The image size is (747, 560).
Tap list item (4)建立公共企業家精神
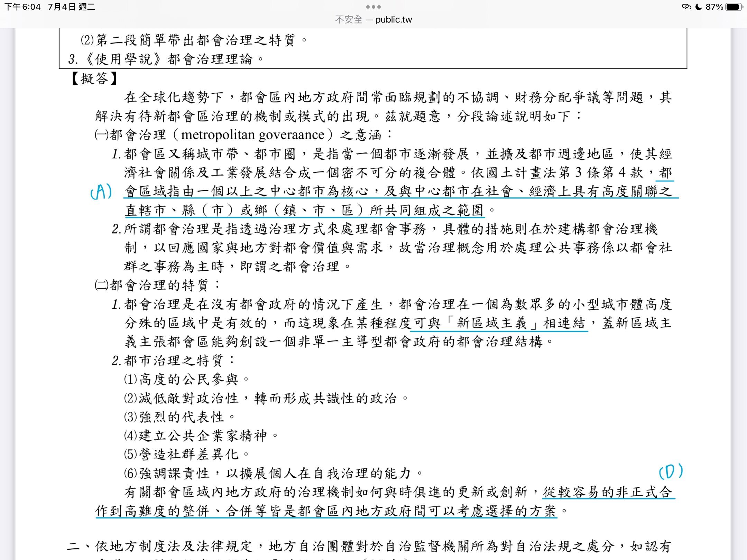[x=201, y=436]
